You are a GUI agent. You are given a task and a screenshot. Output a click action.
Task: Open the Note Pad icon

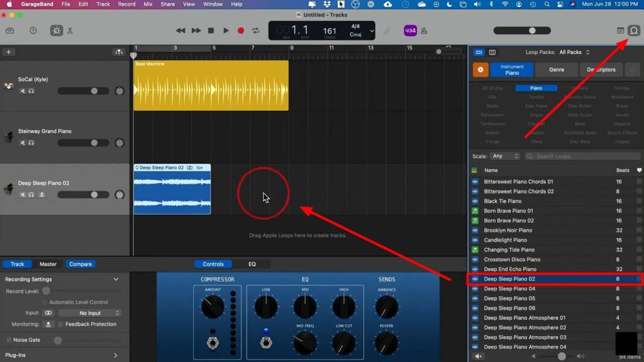(x=621, y=30)
